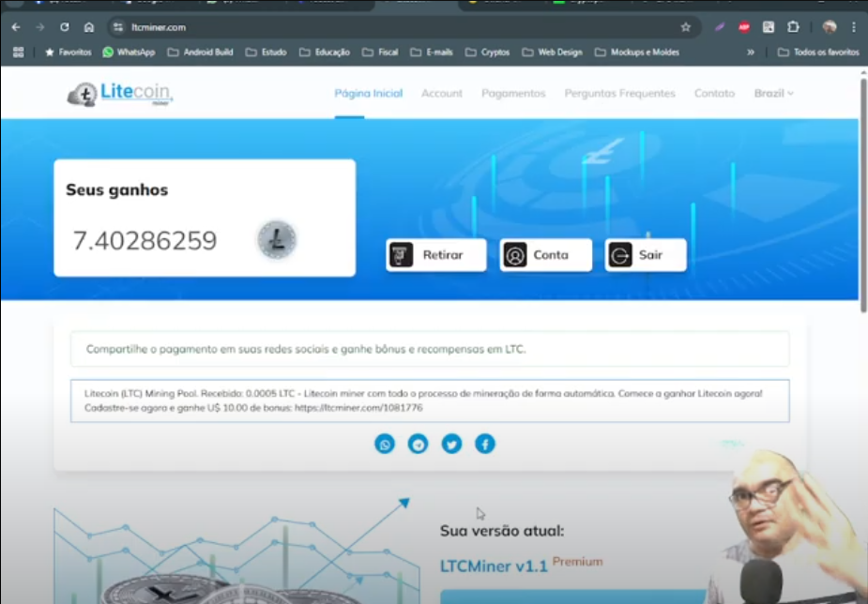Open the Favoritos bookmark
The width and height of the screenshot is (868, 604).
tap(69, 52)
